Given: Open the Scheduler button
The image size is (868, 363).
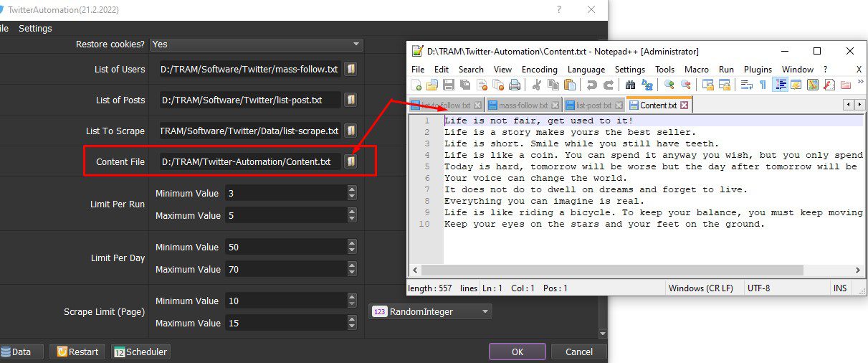Looking at the screenshot, I should pos(140,352).
